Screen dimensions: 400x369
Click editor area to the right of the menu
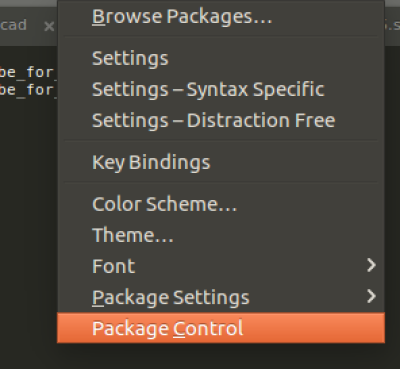click(x=392, y=200)
